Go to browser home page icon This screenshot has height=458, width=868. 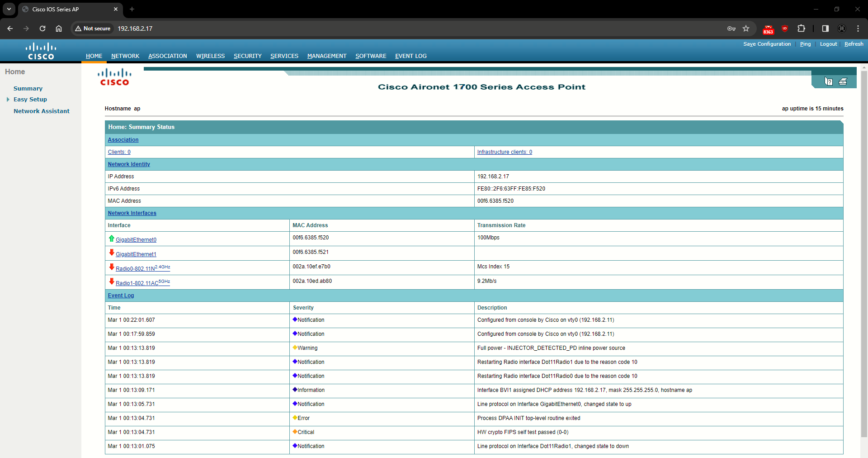point(59,29)
